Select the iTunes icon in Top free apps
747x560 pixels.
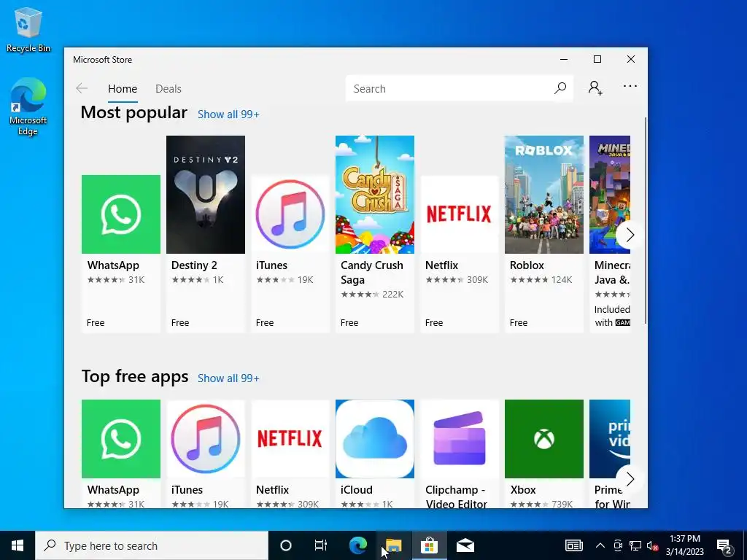point(205,438)
